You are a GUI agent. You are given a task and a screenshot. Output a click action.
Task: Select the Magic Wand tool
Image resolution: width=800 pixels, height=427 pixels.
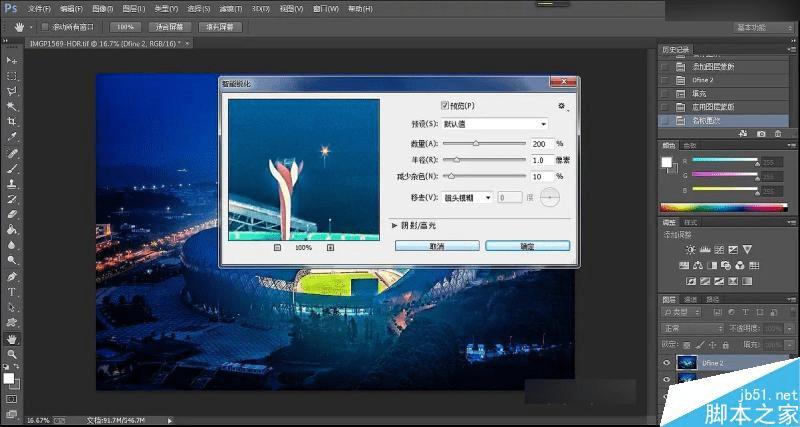(x=11, y=106)
